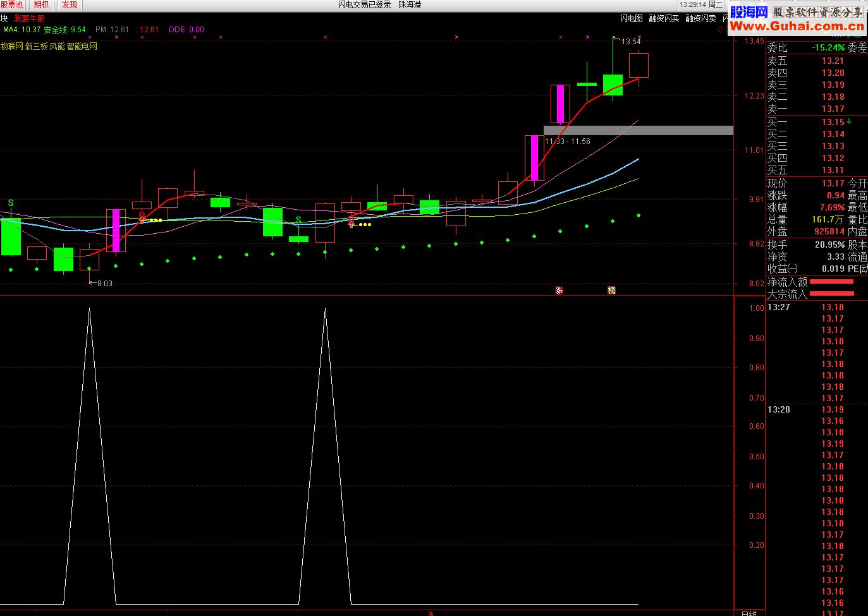Click the 13:27 time entry in tick list
Screen dimensions: 868x616
click(778, 307)
